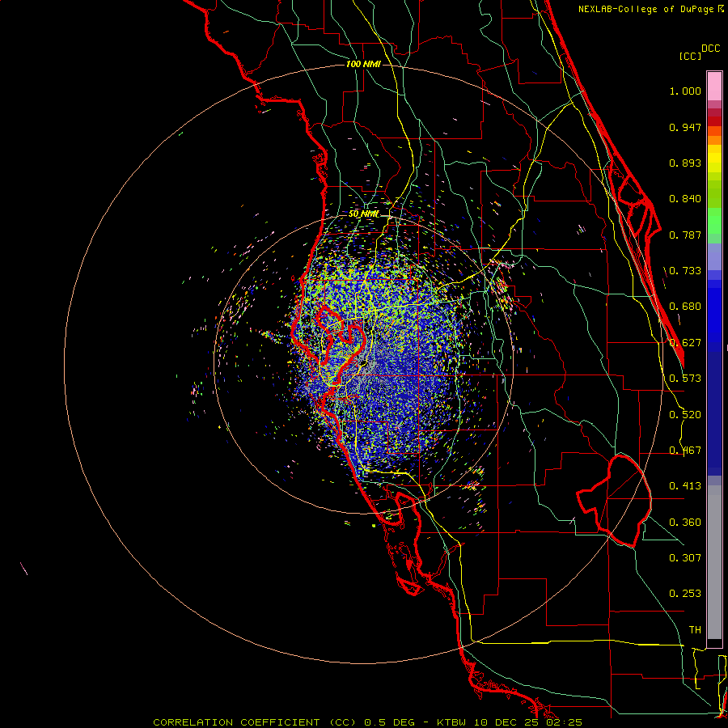This screenshot has height=728, width=728.
Task: Click the 0.840 legend value
Action: [685, 199]
